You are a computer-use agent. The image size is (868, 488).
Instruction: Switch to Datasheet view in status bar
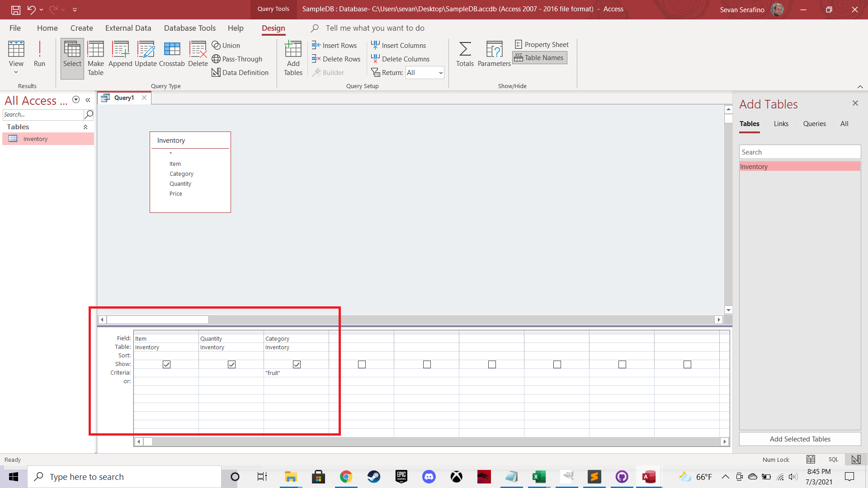tap(811, 460)
